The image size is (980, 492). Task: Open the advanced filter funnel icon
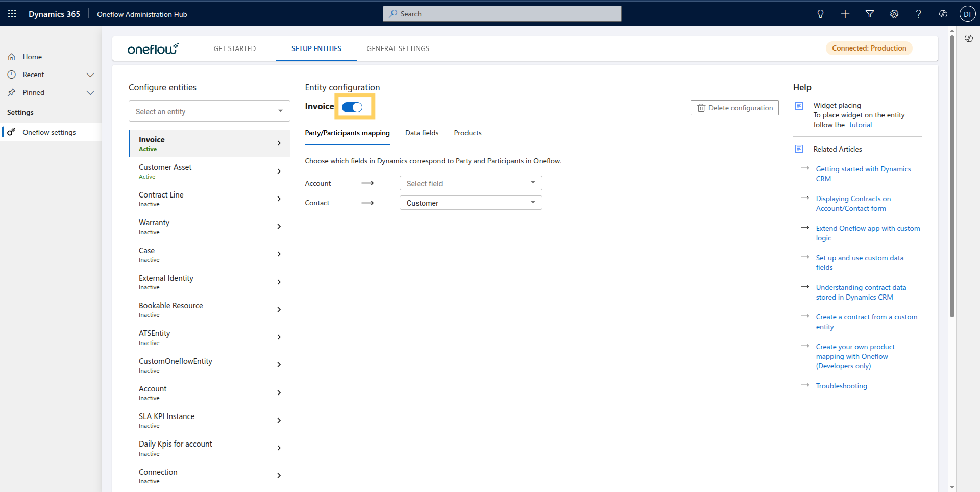tap(870, 14)
